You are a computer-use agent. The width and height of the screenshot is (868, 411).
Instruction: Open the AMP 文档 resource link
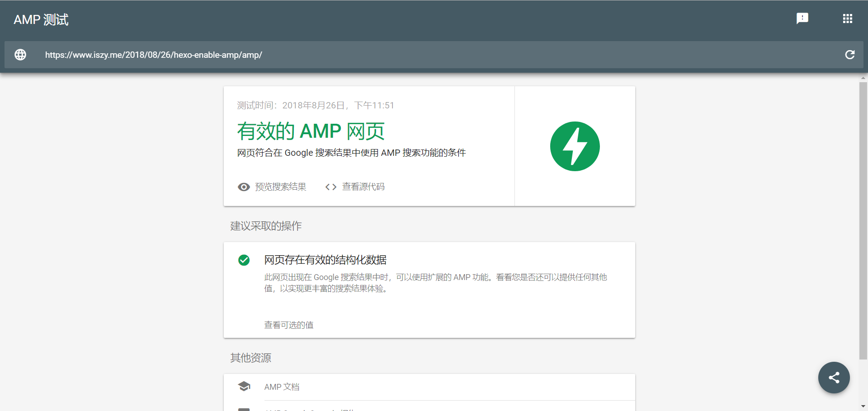tap(282, 387)
